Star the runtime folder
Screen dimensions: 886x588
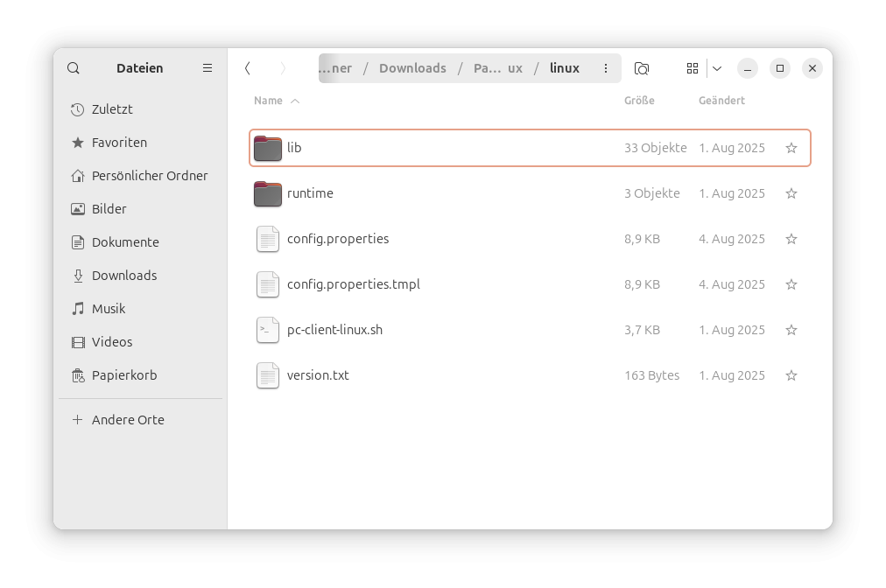(x=791, y=193)
